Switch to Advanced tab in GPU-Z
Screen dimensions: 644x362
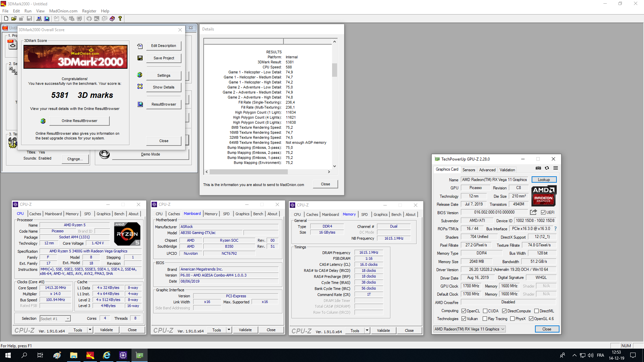pos(487,170)
